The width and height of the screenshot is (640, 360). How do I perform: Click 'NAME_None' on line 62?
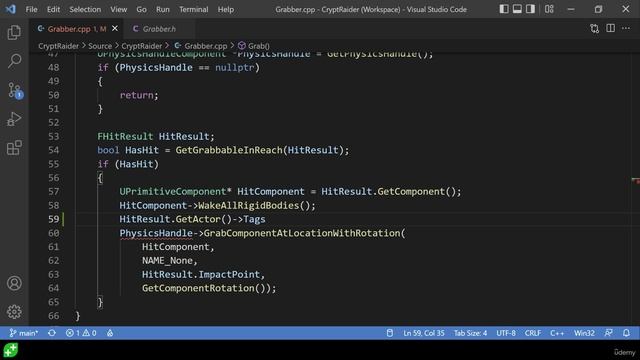pyautogui.click(x=167, y=260)
